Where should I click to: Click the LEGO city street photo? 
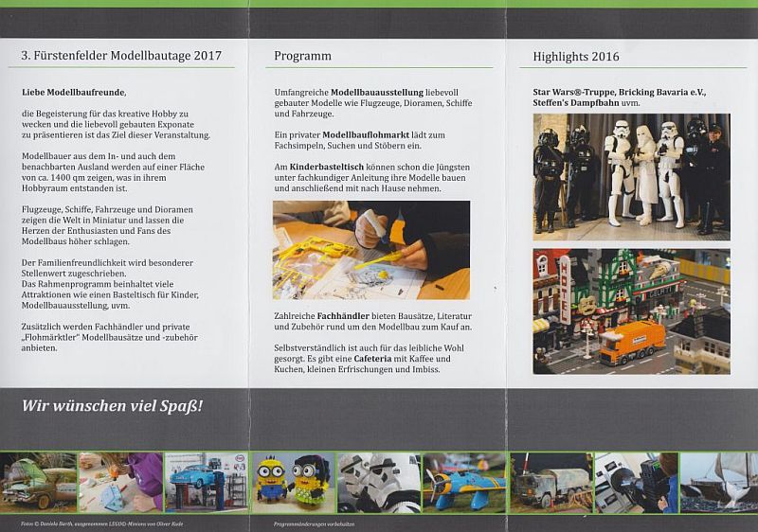[631, 311]
